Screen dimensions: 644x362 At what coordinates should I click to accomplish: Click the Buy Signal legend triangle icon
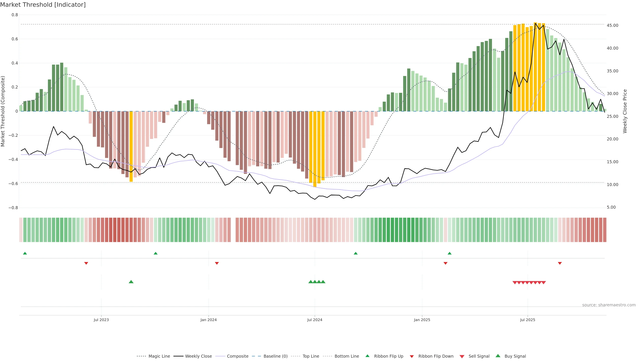tap(498, 356)
